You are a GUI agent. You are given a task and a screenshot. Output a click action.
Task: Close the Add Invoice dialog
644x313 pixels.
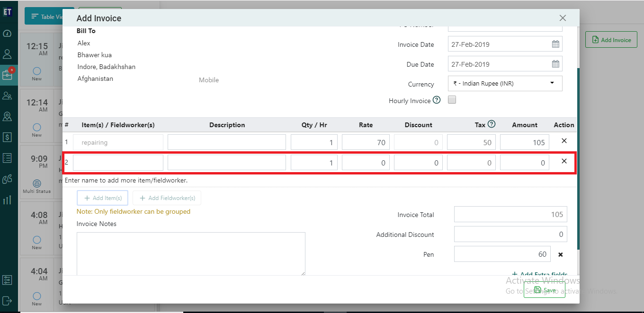pyautogui.click(x=563, y=18)
